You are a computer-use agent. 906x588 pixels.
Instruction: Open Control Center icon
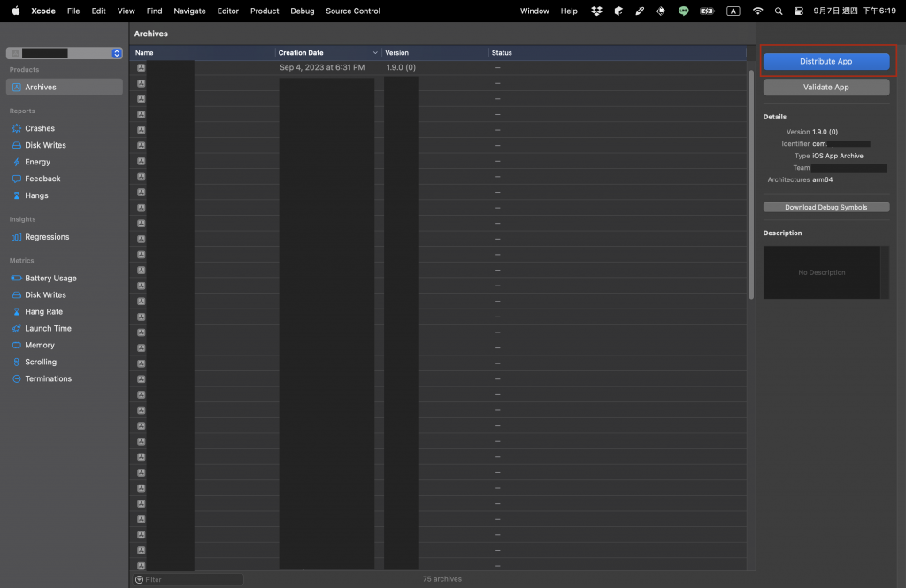[x=799, y=11]
